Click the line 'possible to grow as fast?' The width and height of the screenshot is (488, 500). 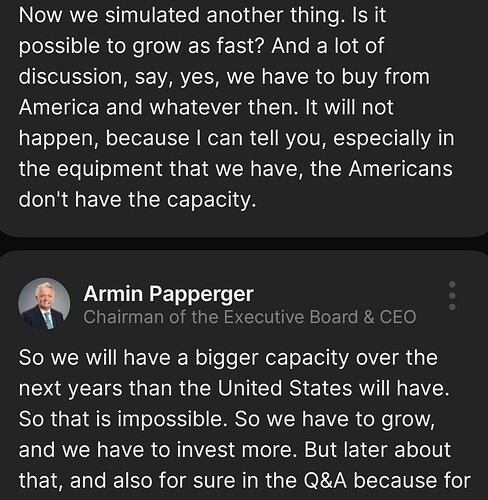pos(142,46)
